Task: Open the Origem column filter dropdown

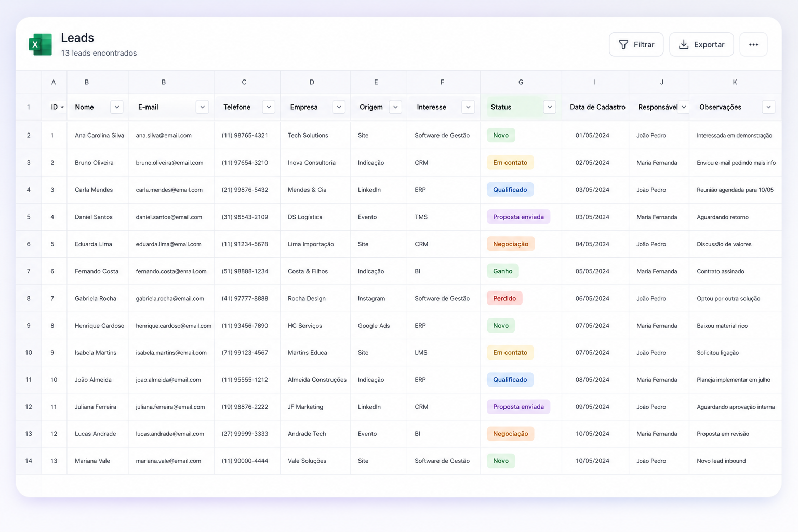Action: [x=395, y=107]
